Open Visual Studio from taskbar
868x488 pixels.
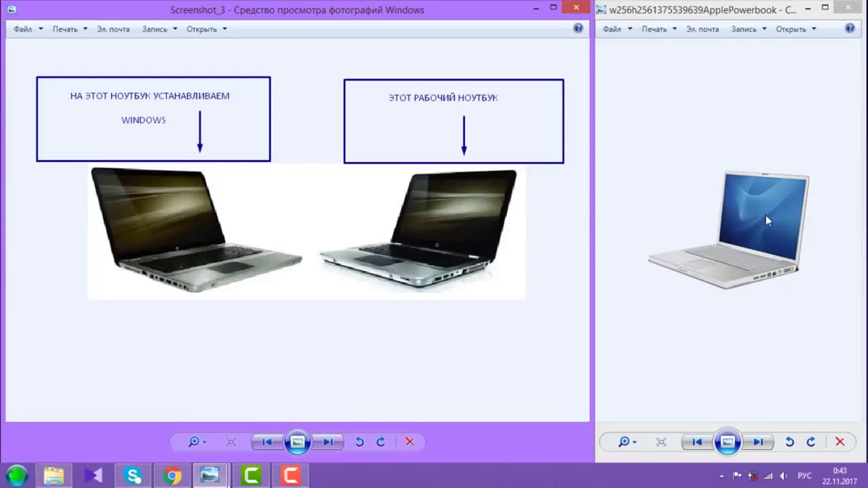(x=94, y=476)
